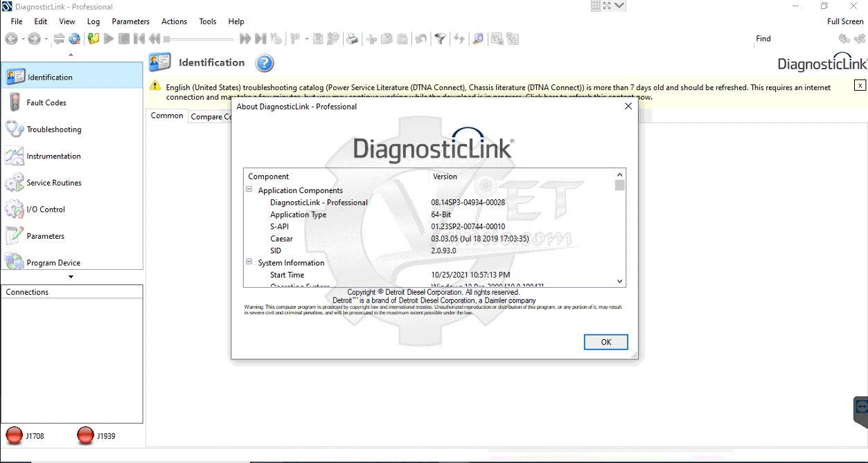Select Identification in the sidebar

(x=72, y=77)
